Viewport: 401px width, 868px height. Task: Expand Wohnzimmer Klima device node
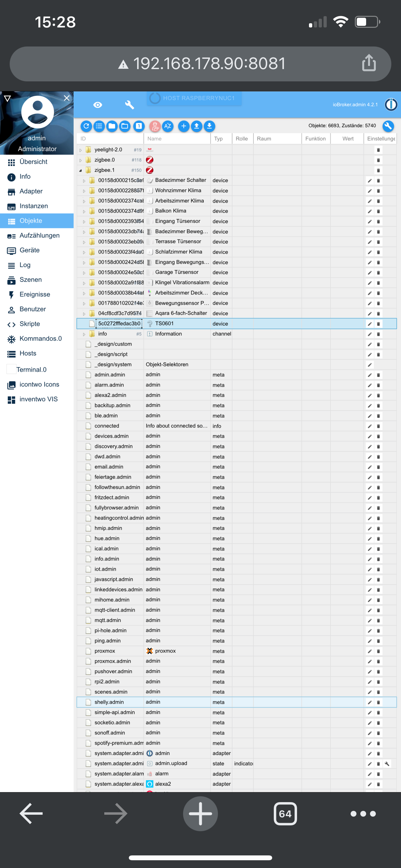click(x=84, y=191)
